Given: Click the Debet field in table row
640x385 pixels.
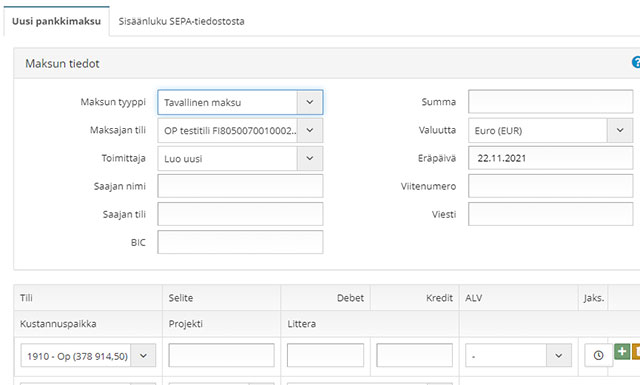Looking at the screenshot, I should [x=325, y=355].
